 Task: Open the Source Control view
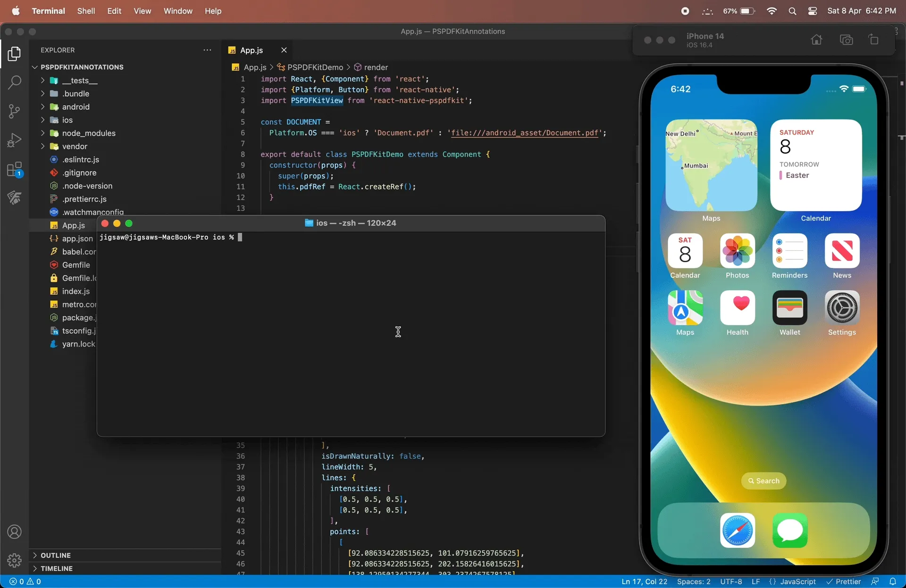point(14,111)
